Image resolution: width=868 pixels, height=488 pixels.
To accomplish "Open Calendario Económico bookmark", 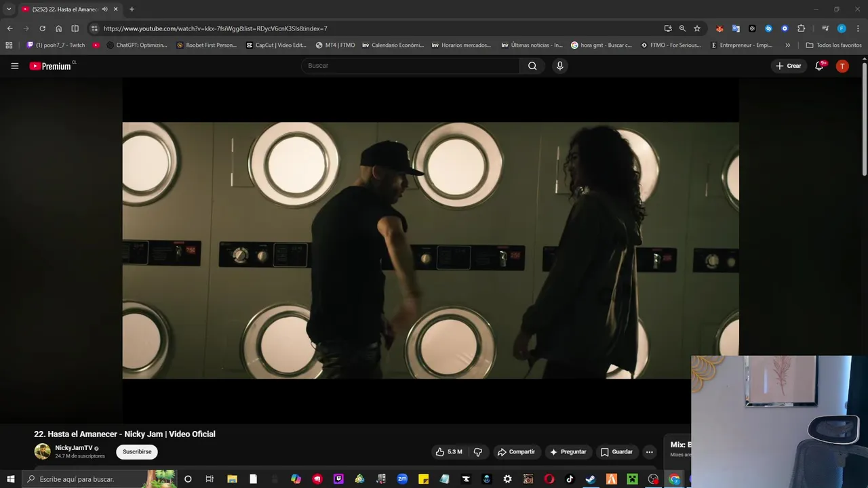I will (393, 45).
